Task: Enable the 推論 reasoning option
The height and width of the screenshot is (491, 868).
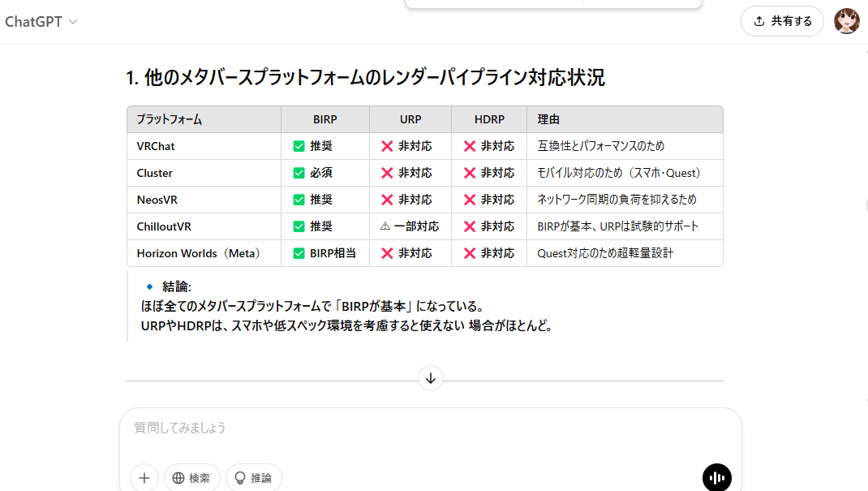Action: [254, 478]
